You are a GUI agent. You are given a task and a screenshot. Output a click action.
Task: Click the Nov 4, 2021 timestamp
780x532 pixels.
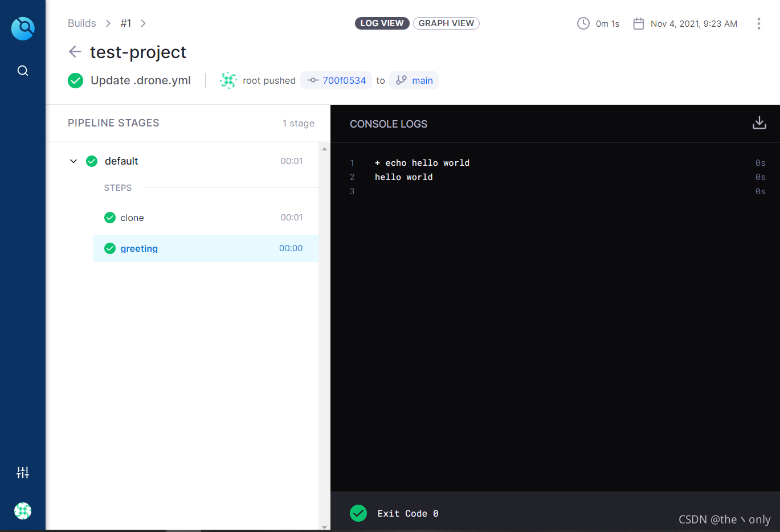point(694,23)
